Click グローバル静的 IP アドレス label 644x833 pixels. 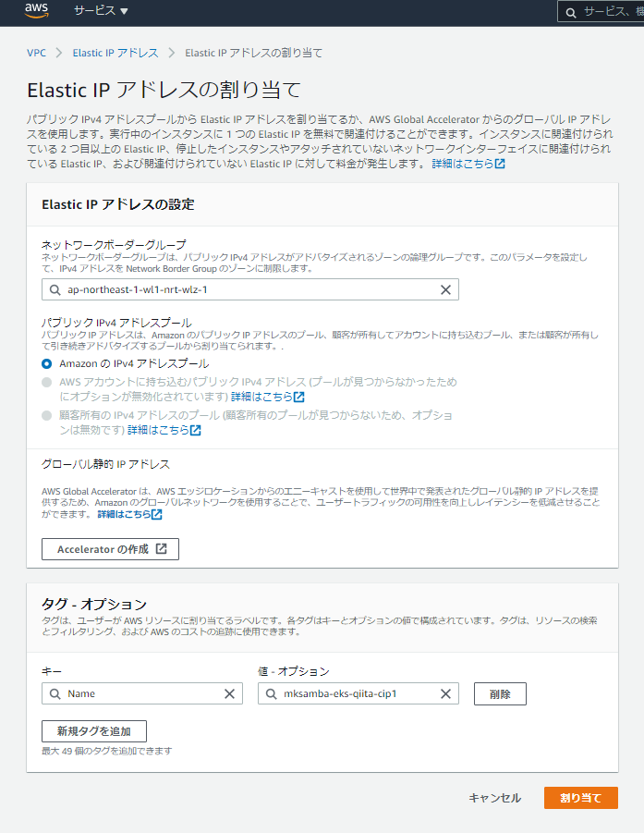[x=105, y=464]
